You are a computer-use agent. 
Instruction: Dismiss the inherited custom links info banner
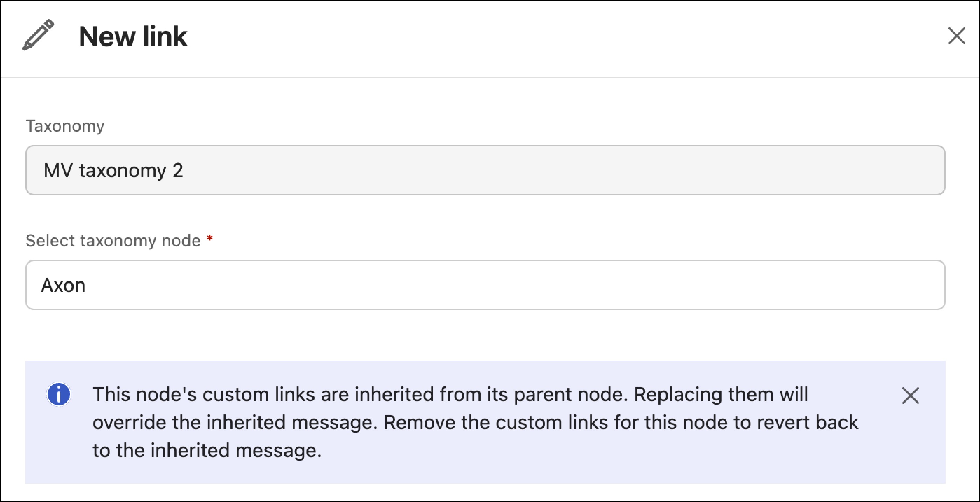910,396
